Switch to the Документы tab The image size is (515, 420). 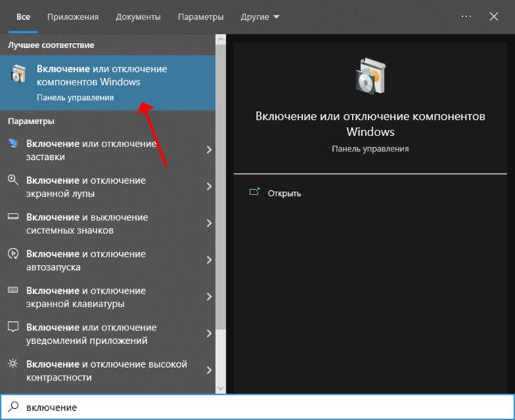coord(138,17)
